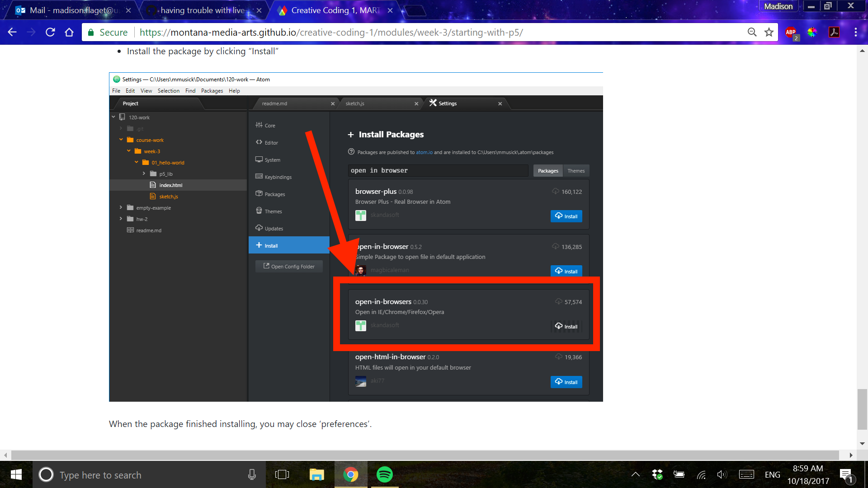Open the Adobe Acrobat extension
This screenshot has height=488, width=868.
pos(834,32)
